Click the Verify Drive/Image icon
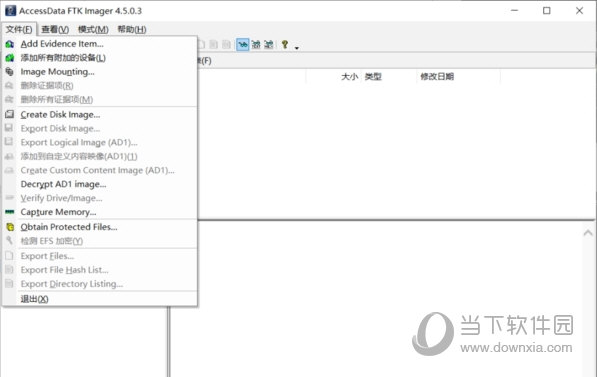Image resolution: width=597 pixels, height=377 pixels. click(10, 198)
